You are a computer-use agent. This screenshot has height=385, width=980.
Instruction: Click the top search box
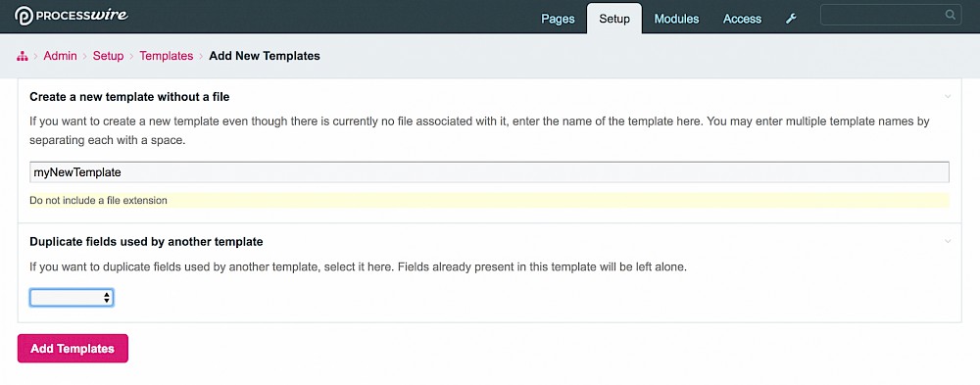click(891, 15)
